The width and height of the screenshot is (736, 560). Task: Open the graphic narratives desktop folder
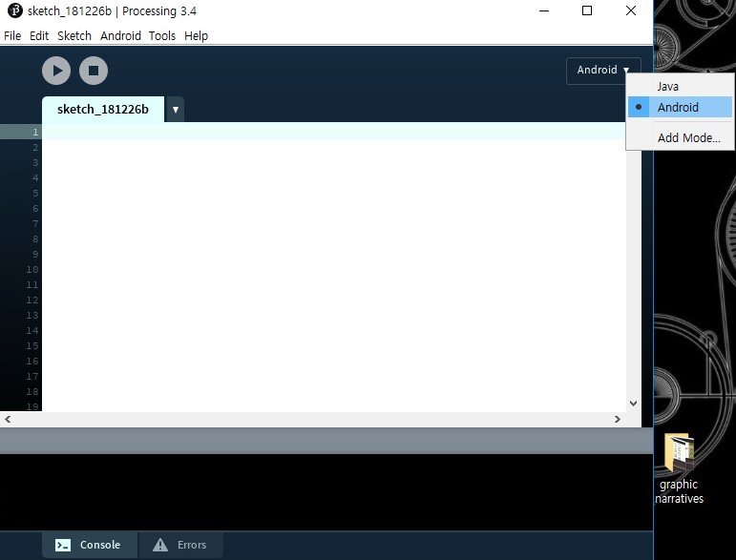(678, 455)
